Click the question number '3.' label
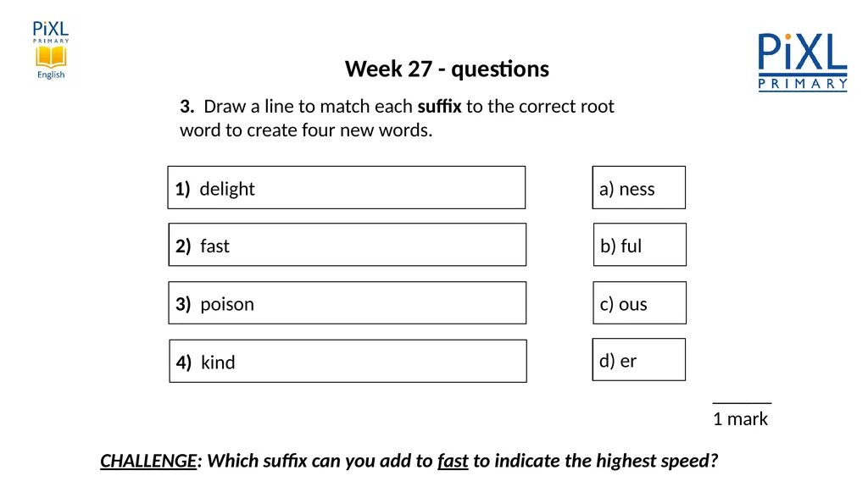 [187, 106]
